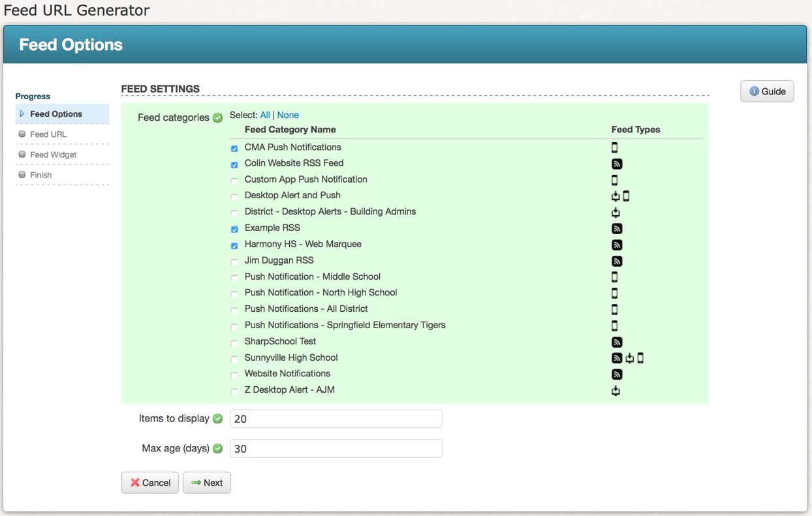Check the Push Notifications - All District category
This screenshot has height=516, width=812.
pos(234,310)
